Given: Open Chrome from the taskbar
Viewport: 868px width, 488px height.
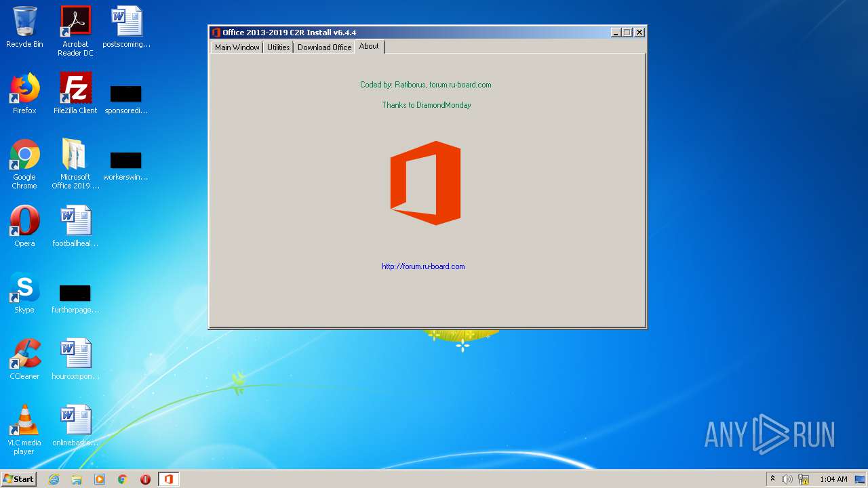Looking at the screenshot, I should coord(122,479).
